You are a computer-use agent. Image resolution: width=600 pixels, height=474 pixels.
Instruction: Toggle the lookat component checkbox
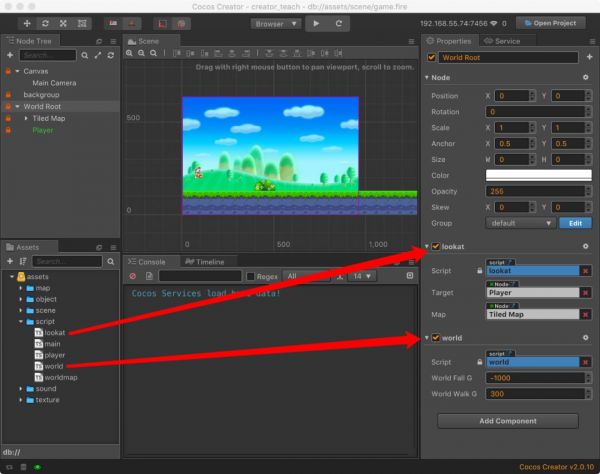click(x=435, y=246)
